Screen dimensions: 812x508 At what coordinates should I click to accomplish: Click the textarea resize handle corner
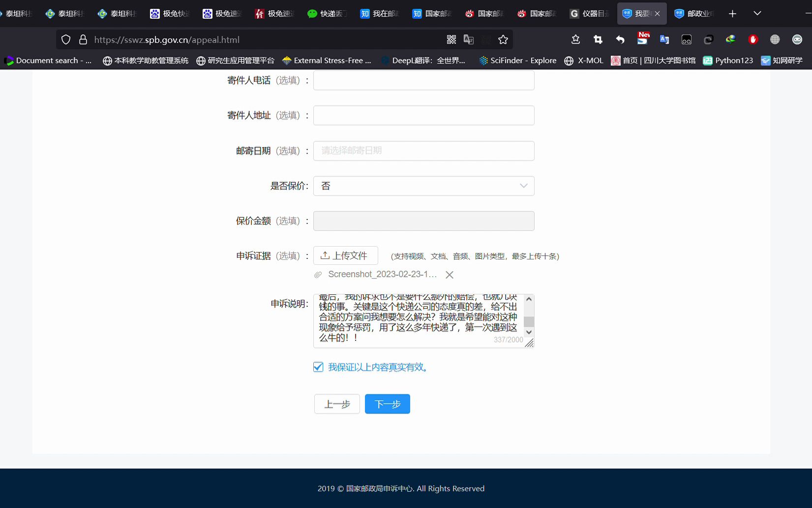pyautogui.click(x=530, y=343)
